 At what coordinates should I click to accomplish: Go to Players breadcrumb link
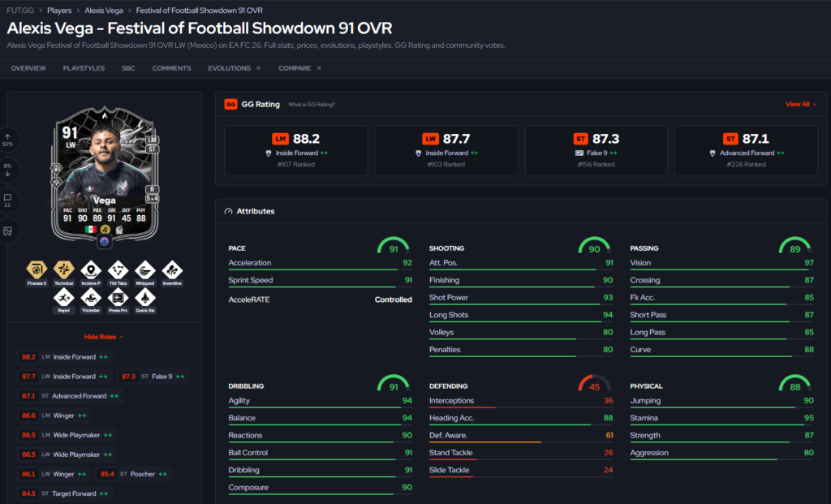59,10
